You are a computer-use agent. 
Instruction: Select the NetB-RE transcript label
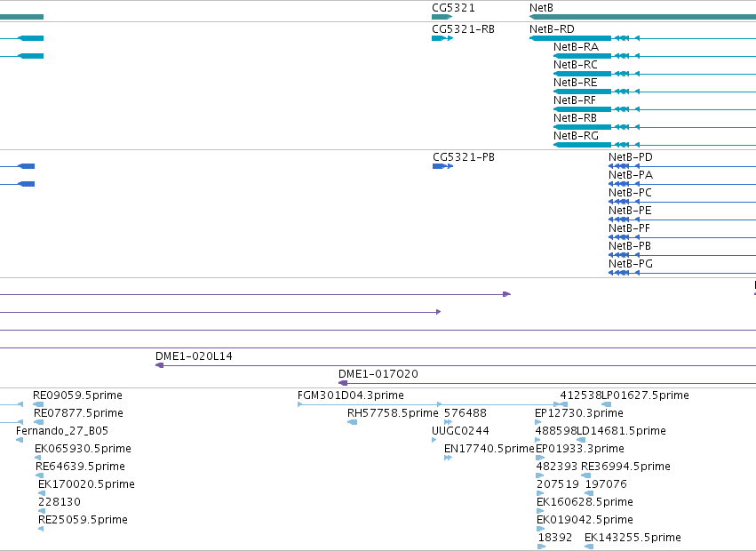[x=576, y=83]
